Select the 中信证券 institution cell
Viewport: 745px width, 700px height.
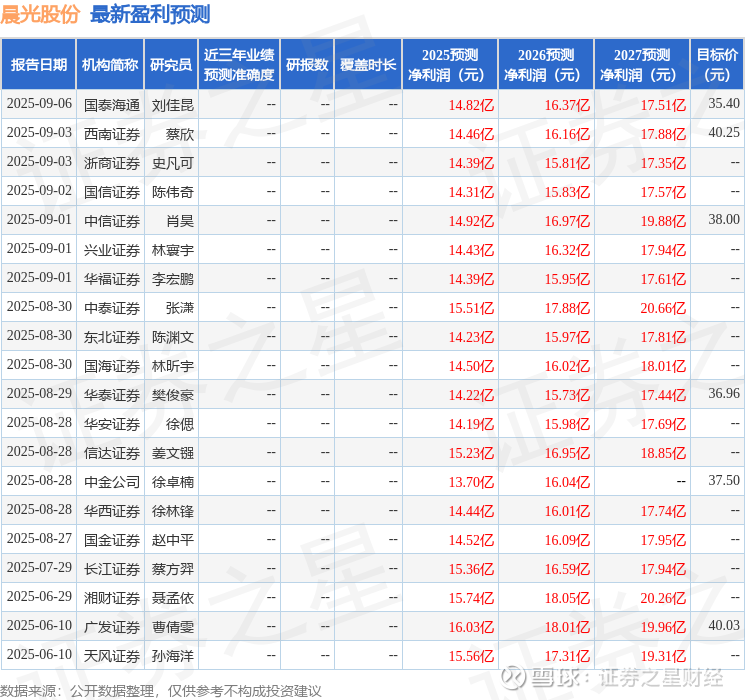click(112, 221)
